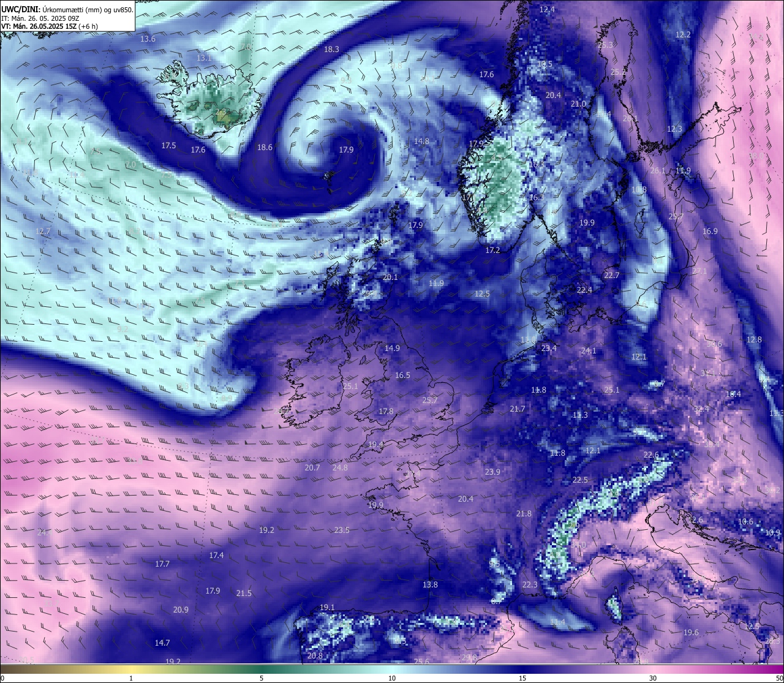This screenshot has height=683, width=784.
Task: Click the 10.6 value over the Balkans
Action: coord(745,523)
